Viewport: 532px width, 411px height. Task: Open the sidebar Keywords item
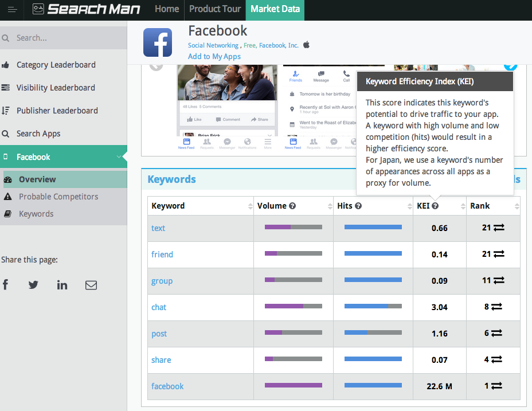coord(36,214)
